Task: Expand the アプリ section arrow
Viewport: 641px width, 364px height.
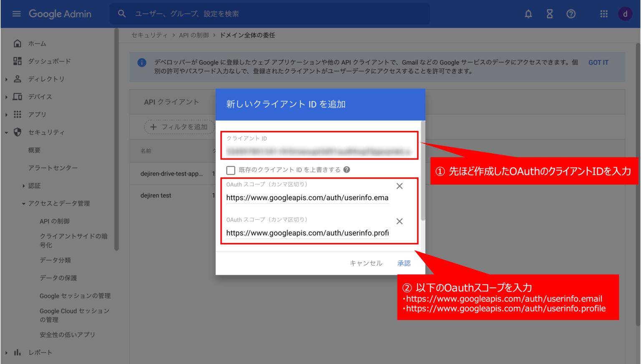Action: 6,115
